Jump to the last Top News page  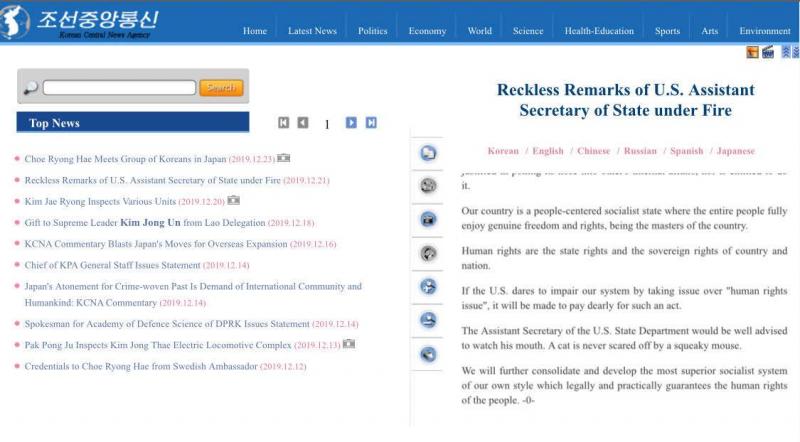click(x=371, y=122)
